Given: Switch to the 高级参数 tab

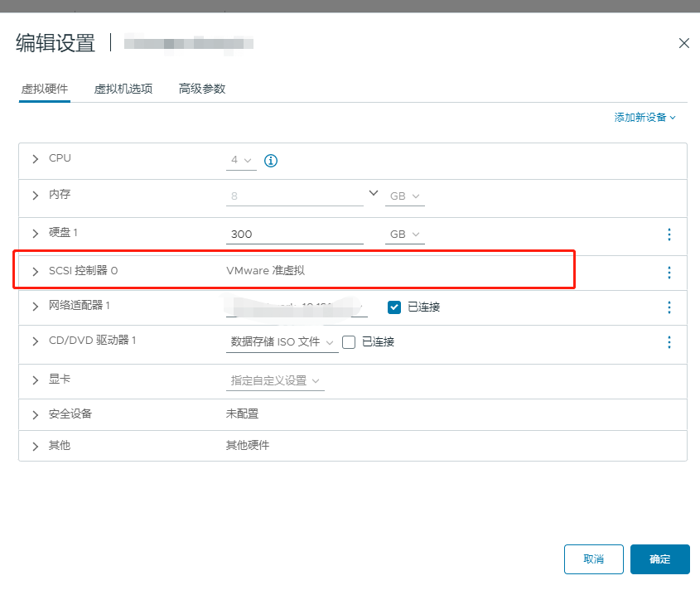Looking at the screenshot, I should click(x=202, y=89).
